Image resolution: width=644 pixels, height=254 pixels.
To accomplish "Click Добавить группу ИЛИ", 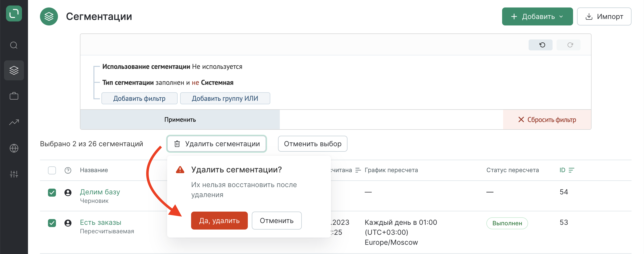I will pyautogui.click(x=225, y=98).
